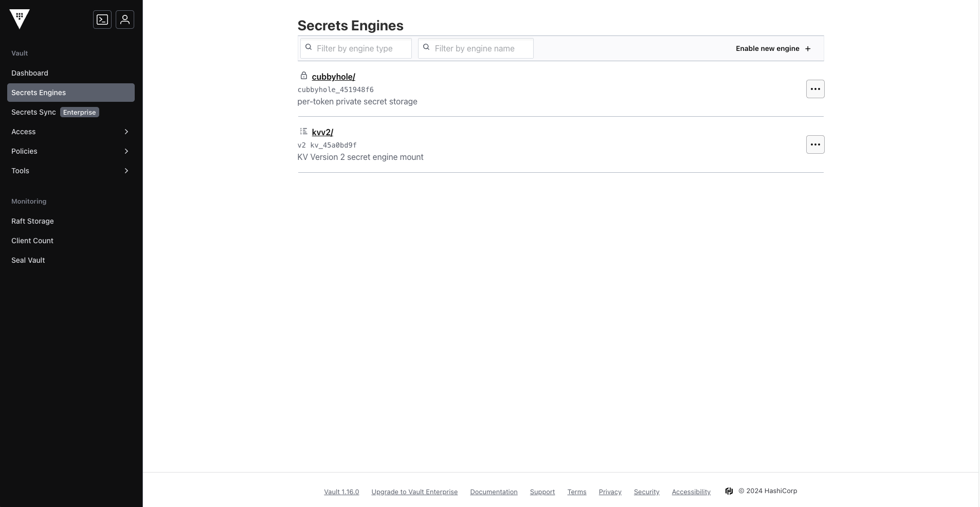Viewport: 980px width, 507px height.
Task: Open the console terminal icon
Action: pos(102,20)
